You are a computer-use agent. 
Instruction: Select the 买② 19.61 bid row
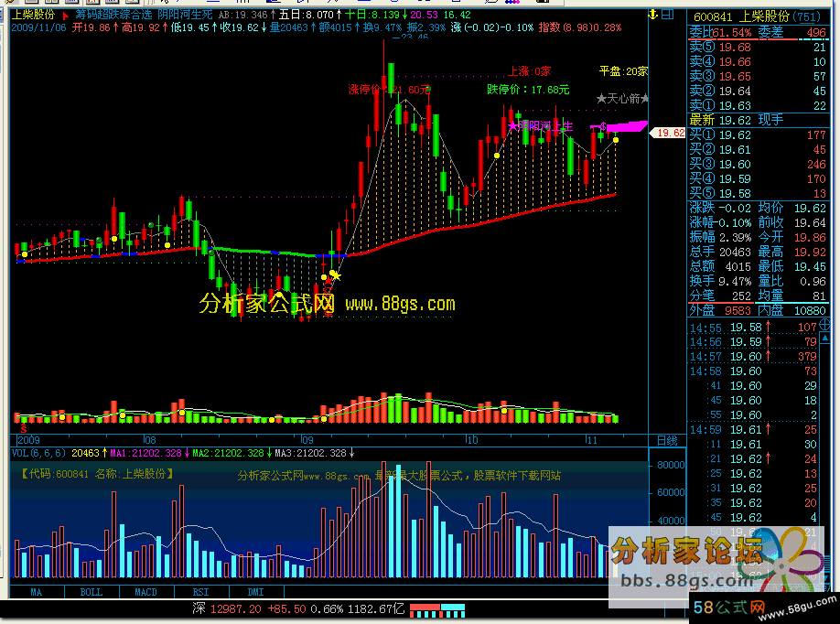click(x=758, y=149)
